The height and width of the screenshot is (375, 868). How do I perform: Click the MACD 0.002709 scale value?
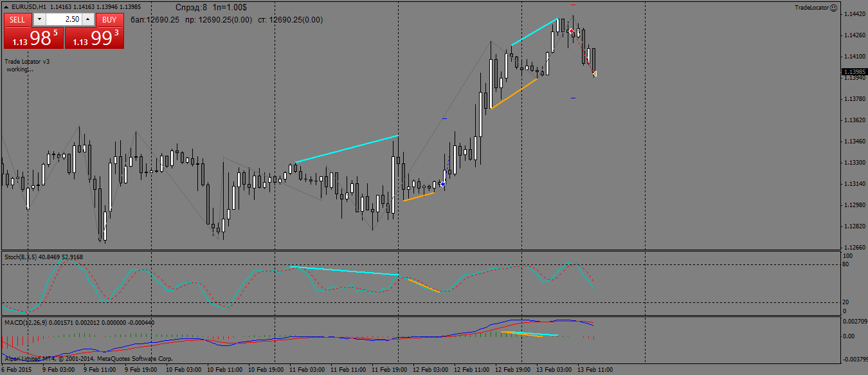[854, 320]
